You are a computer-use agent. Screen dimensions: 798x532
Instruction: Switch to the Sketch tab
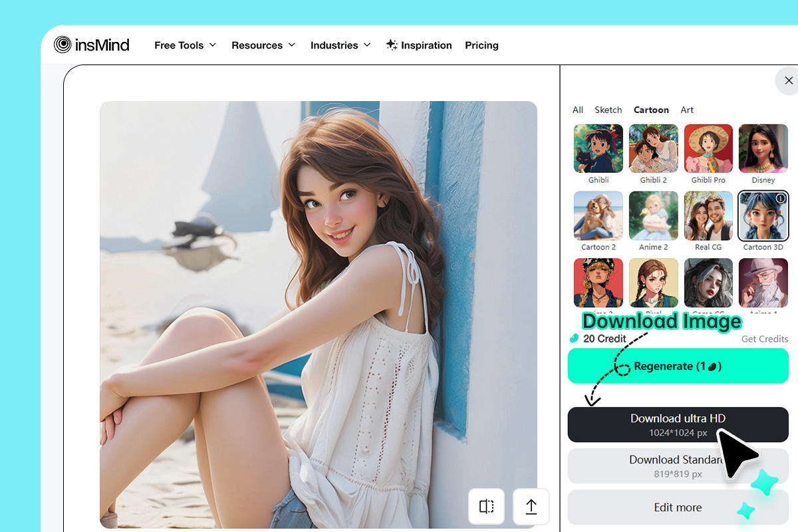(608, 110)
